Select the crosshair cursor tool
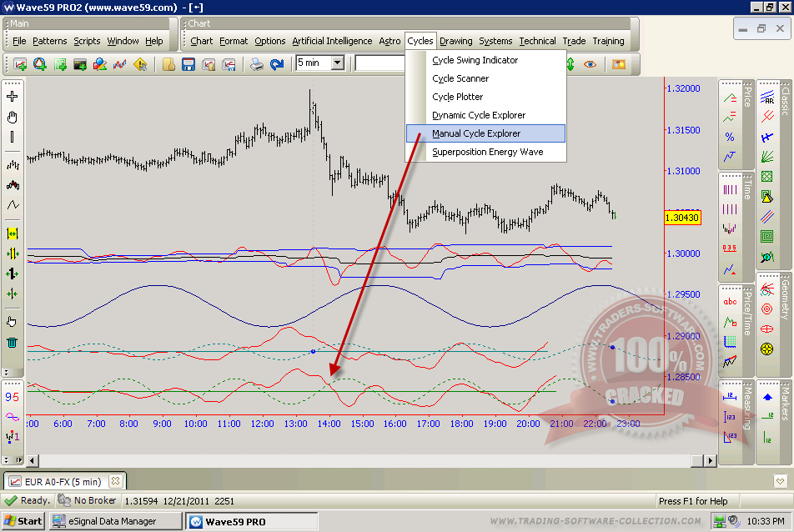The height and width of the screenshot is (532, 794). 13,97
